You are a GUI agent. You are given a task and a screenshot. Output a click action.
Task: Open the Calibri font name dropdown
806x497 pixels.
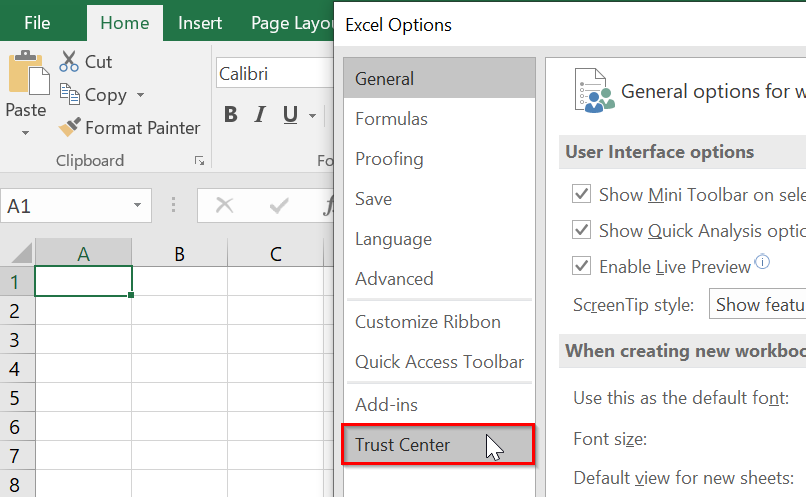(x=275, y=73)
